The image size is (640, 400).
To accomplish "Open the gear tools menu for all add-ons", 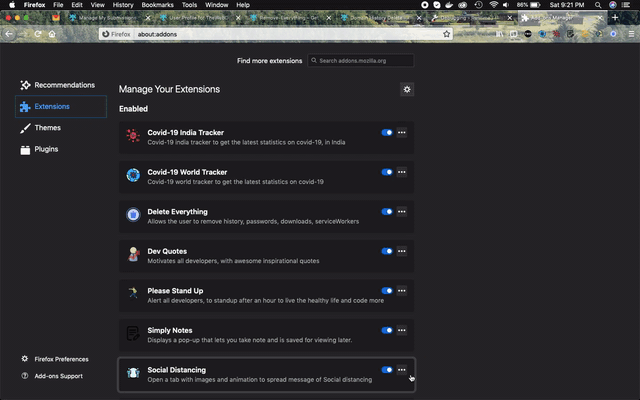I will 407,89.
